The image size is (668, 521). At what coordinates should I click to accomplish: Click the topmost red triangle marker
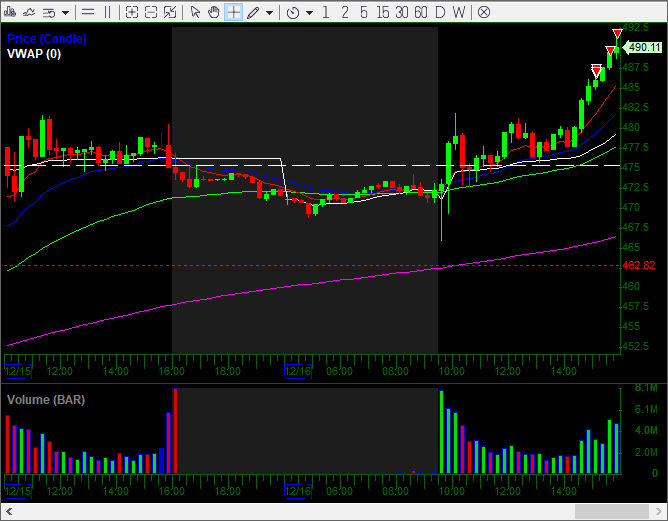point(617,34)
